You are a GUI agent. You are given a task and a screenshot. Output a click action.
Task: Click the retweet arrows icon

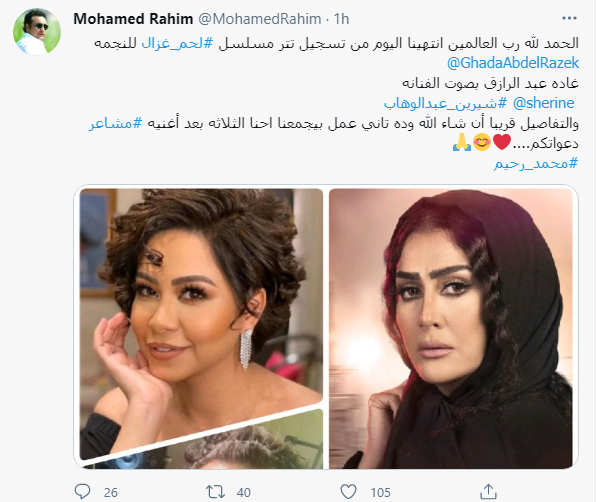click(x=215, y=492)
